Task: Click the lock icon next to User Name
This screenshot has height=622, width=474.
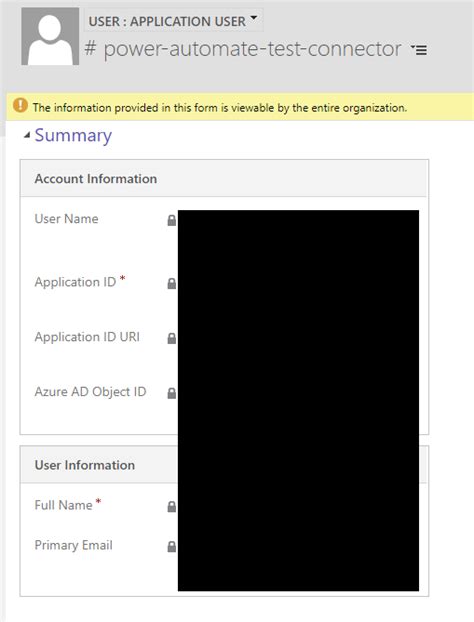Action: tap(172, 220)
